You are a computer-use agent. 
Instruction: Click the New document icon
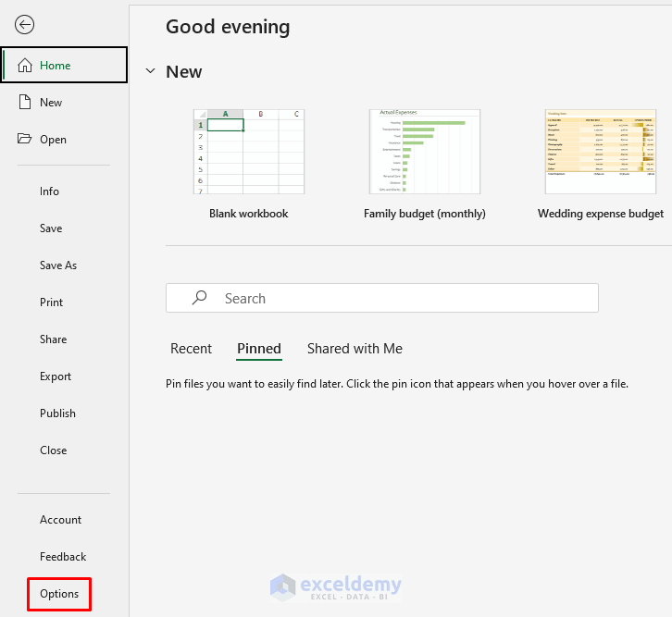(25, 103)
